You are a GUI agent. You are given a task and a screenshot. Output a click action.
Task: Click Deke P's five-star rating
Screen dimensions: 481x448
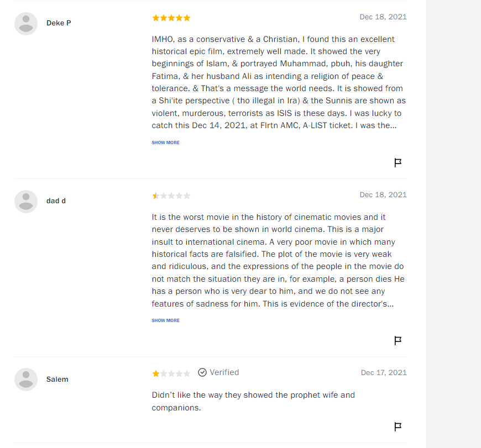coord(171,18)
